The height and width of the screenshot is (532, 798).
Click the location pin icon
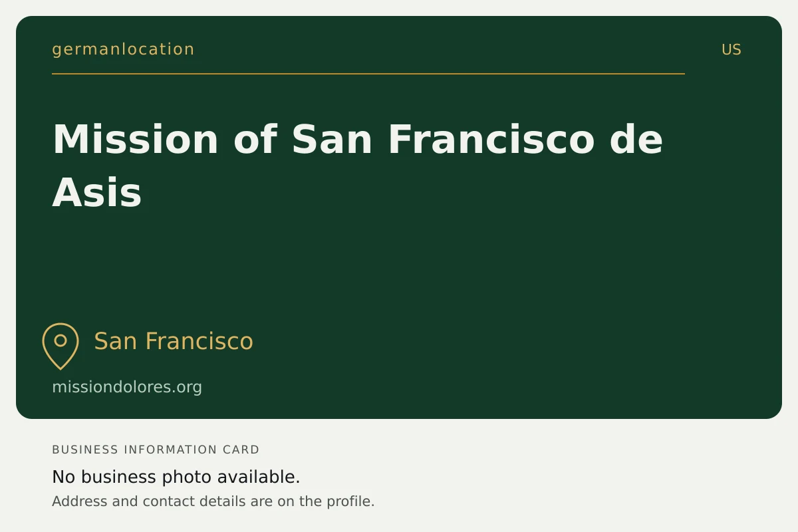pyautogui.click(x=61, y=346)
